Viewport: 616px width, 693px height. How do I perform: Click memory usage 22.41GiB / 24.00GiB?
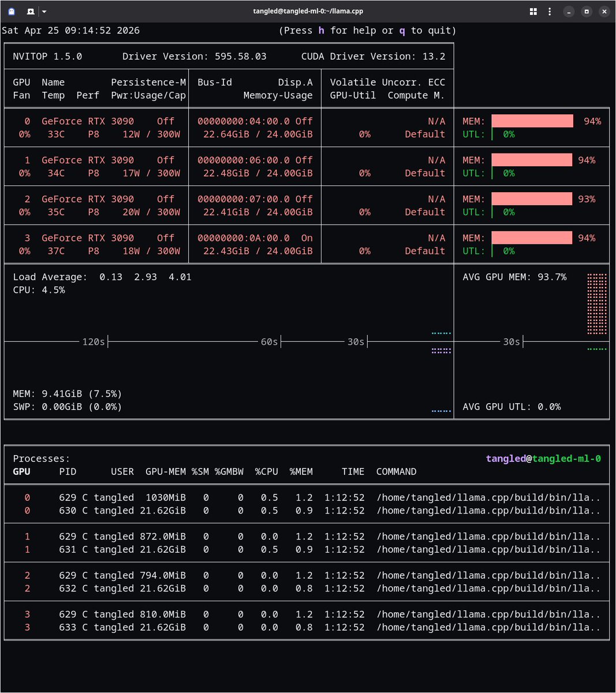coord(258,213)
